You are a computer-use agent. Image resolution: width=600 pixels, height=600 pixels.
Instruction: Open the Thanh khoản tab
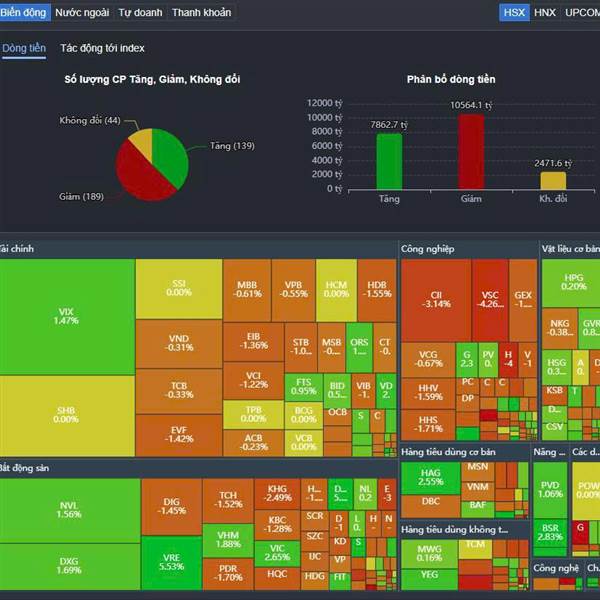tap(201, 13)
